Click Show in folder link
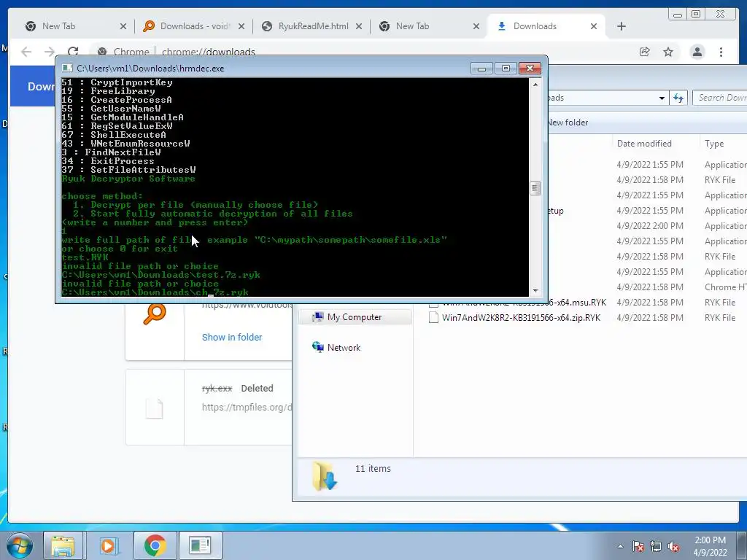This screenshot has width=747, height=560. (x=232, y=337)
